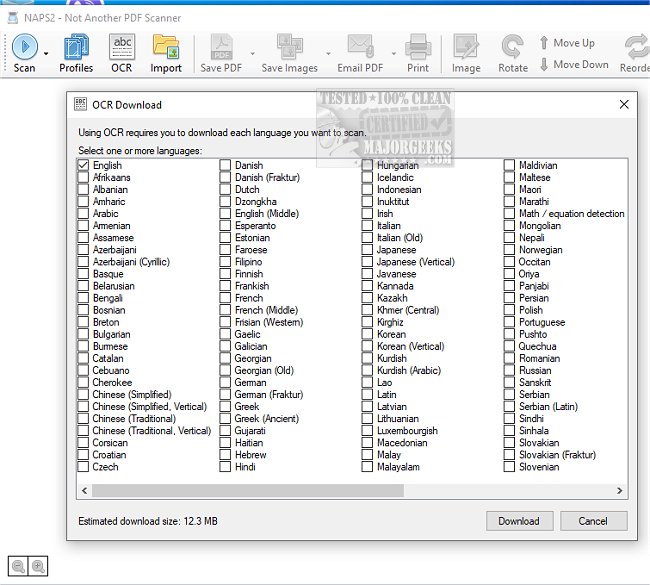Tick the Hungarian language checkbox
The height and width of the screenshot is (585, 650).
click(367, 165)
